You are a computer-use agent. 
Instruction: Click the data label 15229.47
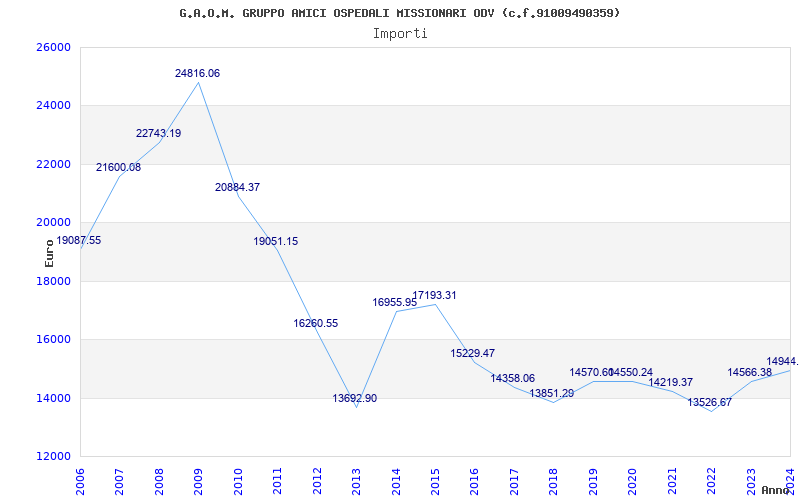point(472,353)
